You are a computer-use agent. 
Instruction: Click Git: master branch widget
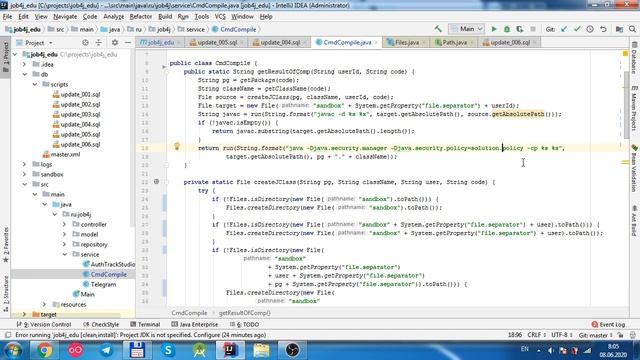pyautogui.click(x=596, y=335)
